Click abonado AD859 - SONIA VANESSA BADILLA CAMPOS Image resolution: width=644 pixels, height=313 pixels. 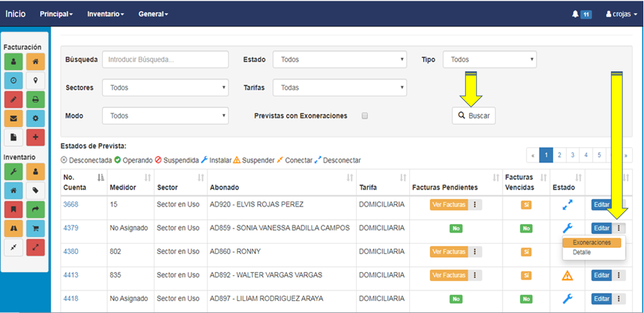pyautogui.click(x=280, y=228)
